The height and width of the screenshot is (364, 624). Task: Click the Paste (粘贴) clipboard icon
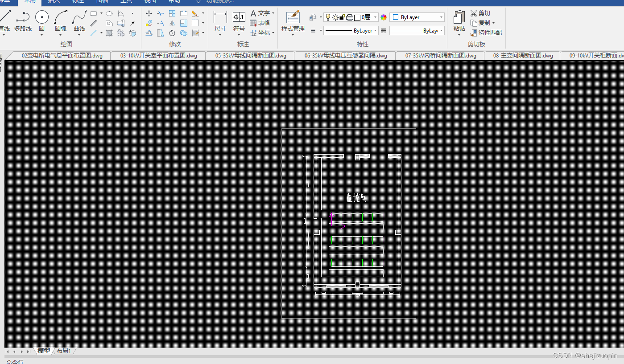coord(459,18)
